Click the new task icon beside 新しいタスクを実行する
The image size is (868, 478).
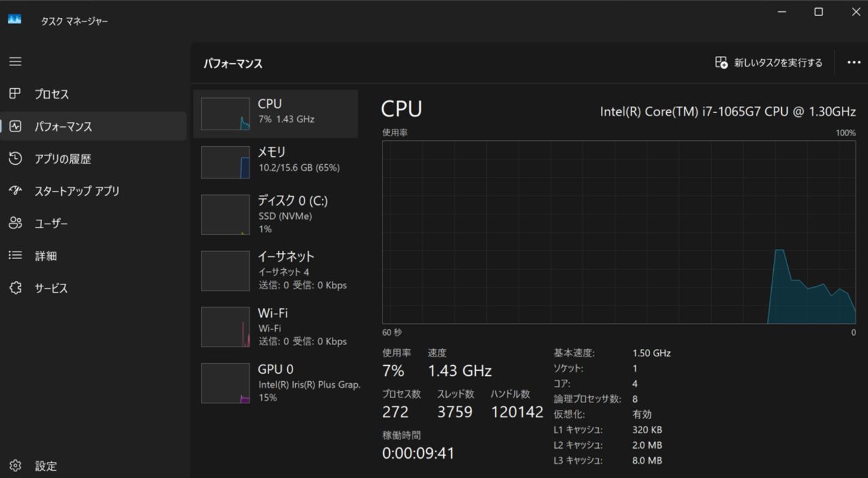pyautogui.click(x=721, y=62)
